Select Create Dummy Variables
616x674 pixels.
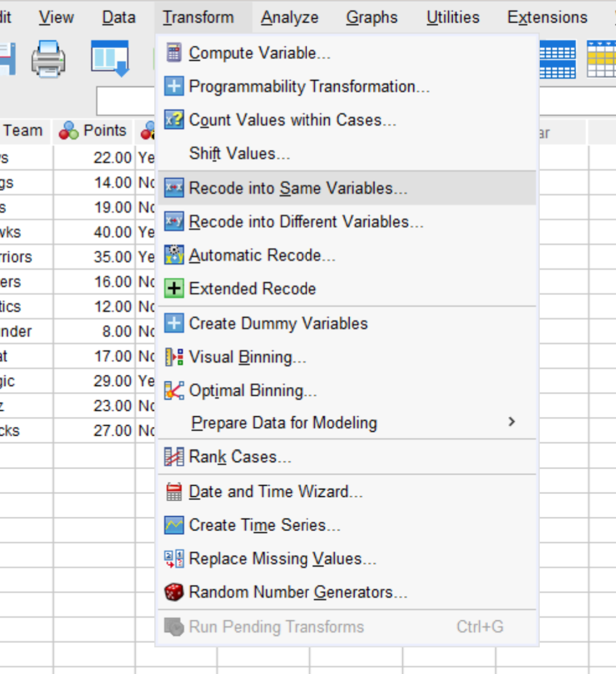click(279, 323)
